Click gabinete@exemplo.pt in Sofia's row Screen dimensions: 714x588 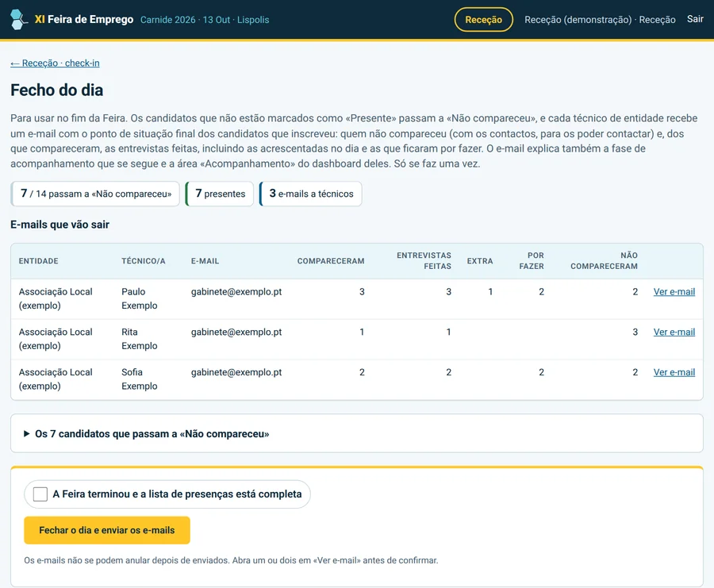(236, 372)
